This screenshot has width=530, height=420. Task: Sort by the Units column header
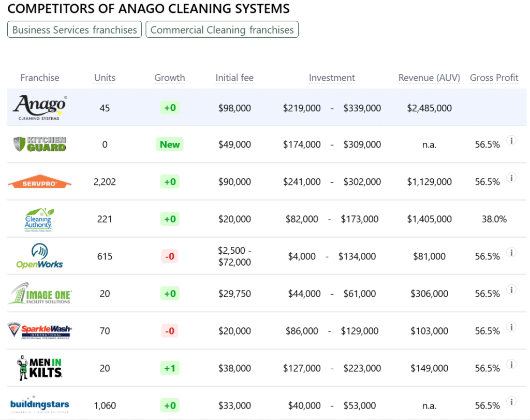point(105,78)
